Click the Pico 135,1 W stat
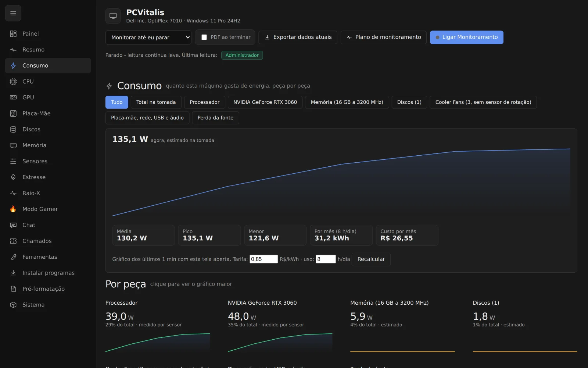Image resolution: width=588 pixels, height=368 pixels. coord(209,235)
